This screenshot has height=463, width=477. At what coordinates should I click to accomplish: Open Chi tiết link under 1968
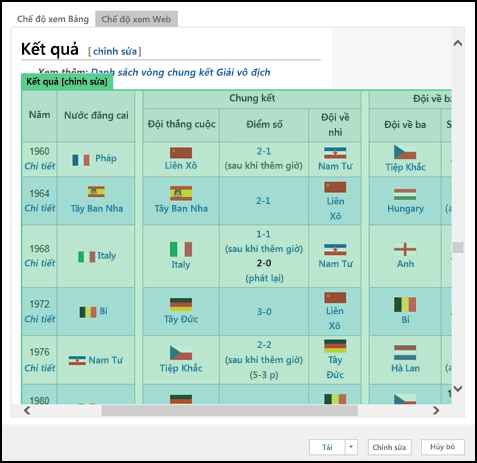pos(40,263)
